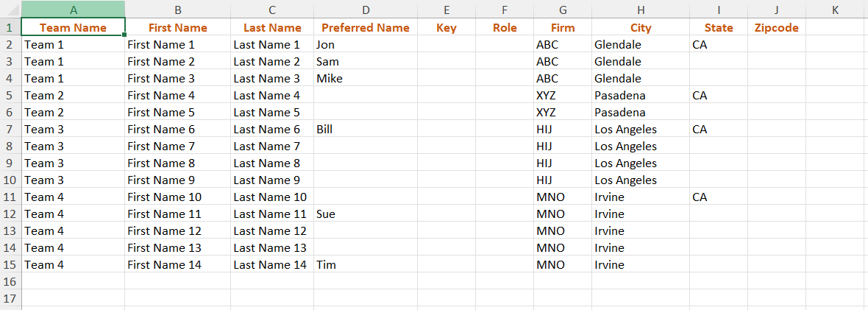Screen dimensions: 868x310
Task: Click the Preferred Name header cell
Action: pos(365,28)
